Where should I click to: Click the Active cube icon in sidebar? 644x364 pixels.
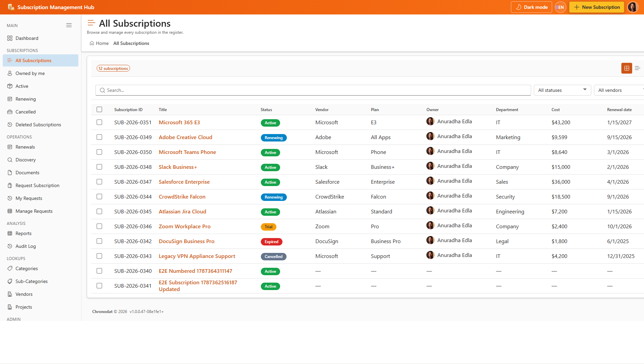(10, 86)
